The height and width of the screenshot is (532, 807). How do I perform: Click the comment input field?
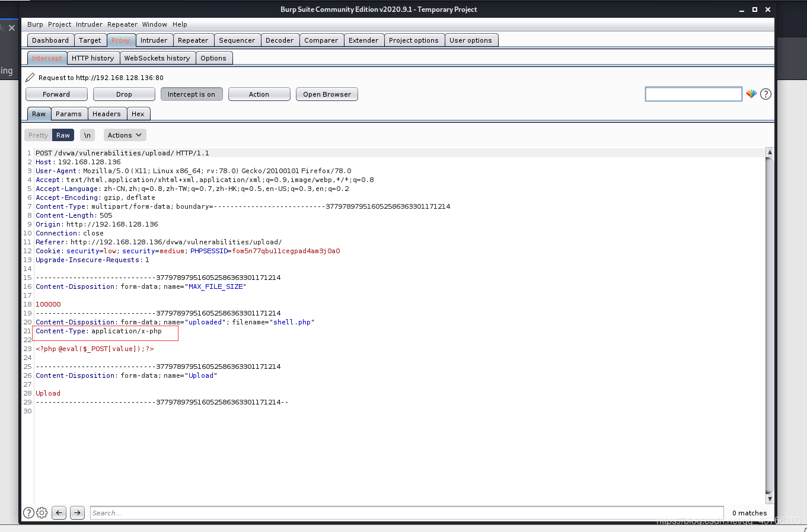pyautogui.click(x=694, y=94)
